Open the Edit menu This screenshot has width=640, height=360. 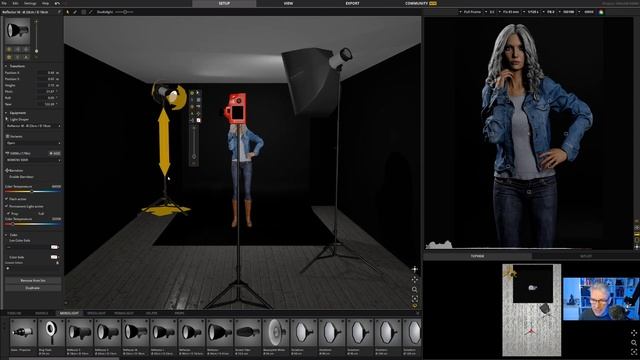click(x=16, y=3)
